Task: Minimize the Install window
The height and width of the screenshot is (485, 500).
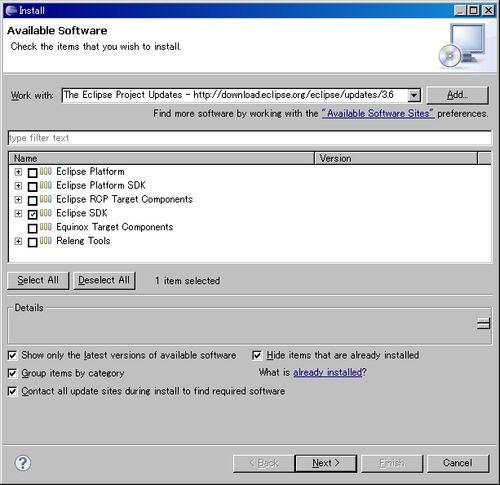Action: pyautogui.click(x=460, y=10)
